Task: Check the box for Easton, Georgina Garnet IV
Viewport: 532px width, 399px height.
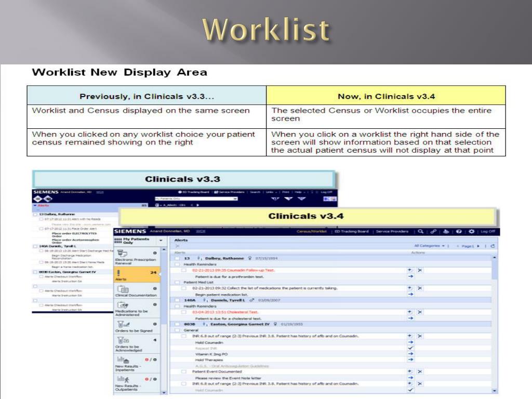Action: [177, 324]
